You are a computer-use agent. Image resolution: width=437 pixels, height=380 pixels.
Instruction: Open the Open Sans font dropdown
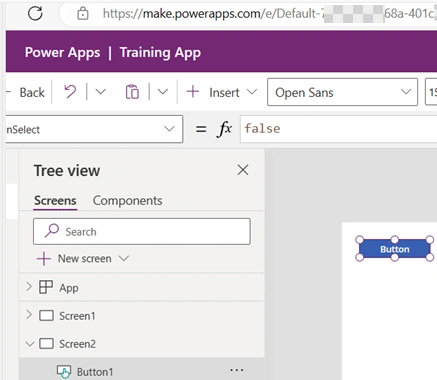click(x=342, y=92)
